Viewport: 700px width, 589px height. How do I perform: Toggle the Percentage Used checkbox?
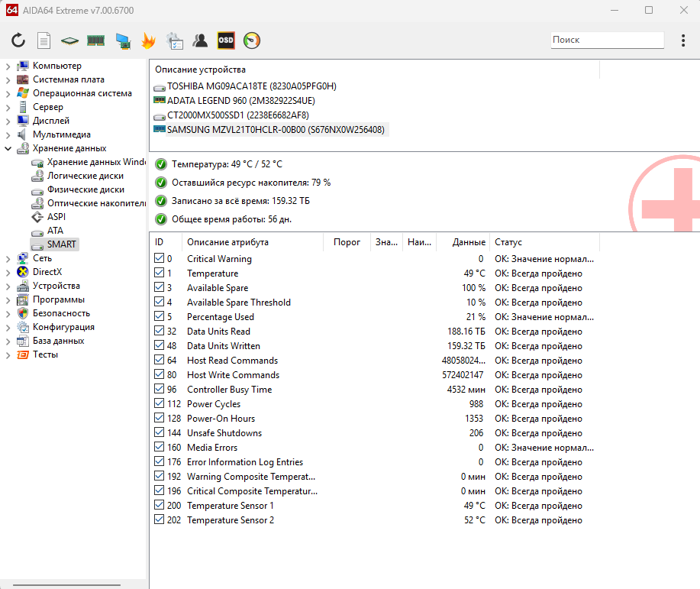pyautogui.click(x=159, y=316)
